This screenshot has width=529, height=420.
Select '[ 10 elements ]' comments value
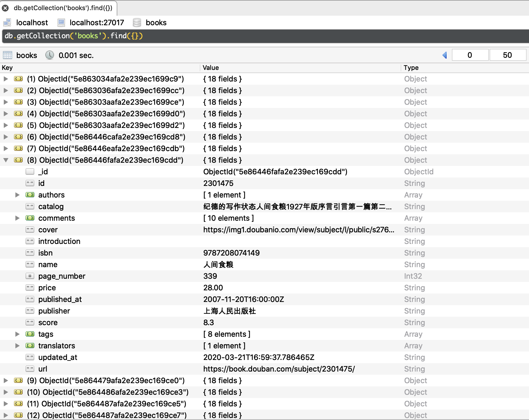coord(228,218)
